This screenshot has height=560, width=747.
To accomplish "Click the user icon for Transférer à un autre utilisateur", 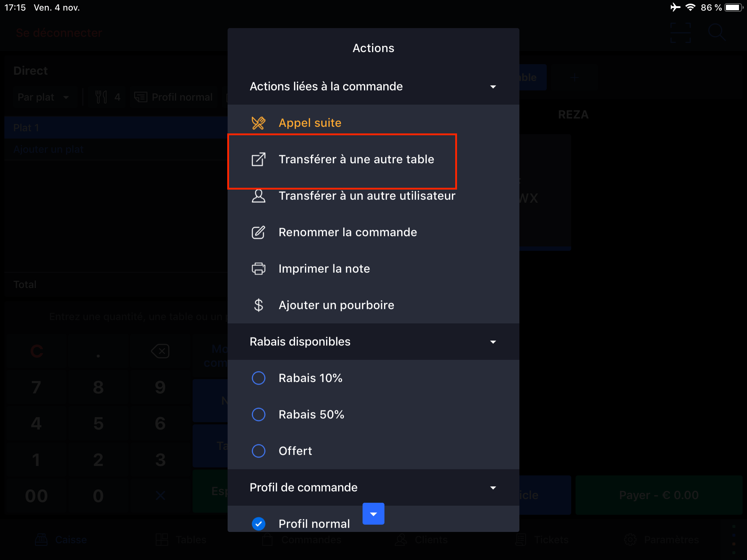I will pyautogui.click(x=258, y=196).
